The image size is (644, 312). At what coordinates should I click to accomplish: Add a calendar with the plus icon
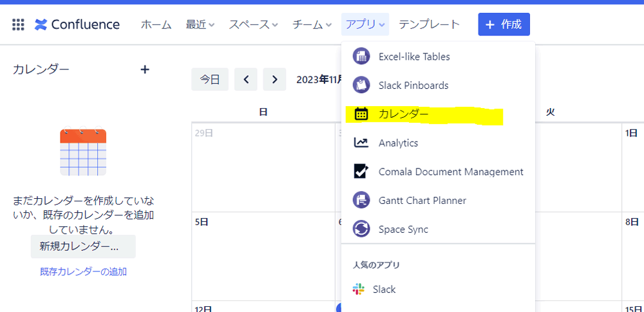coord(144,69)
